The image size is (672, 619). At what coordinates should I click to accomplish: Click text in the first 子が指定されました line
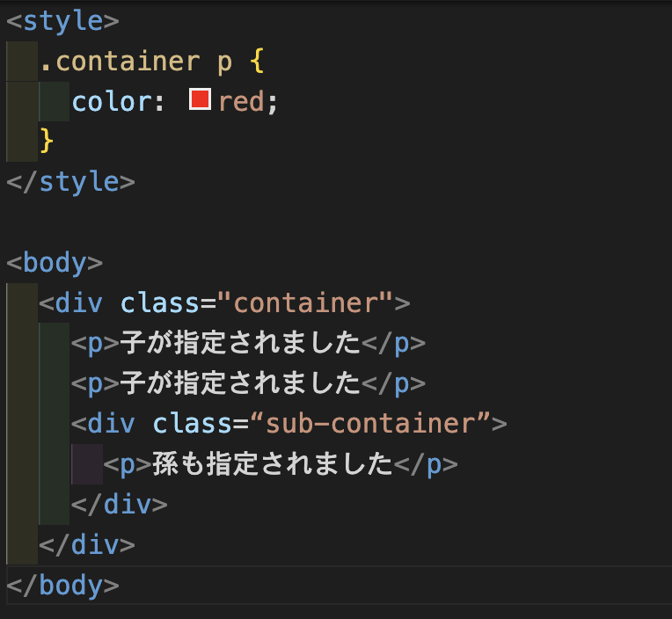coord(240,343)
